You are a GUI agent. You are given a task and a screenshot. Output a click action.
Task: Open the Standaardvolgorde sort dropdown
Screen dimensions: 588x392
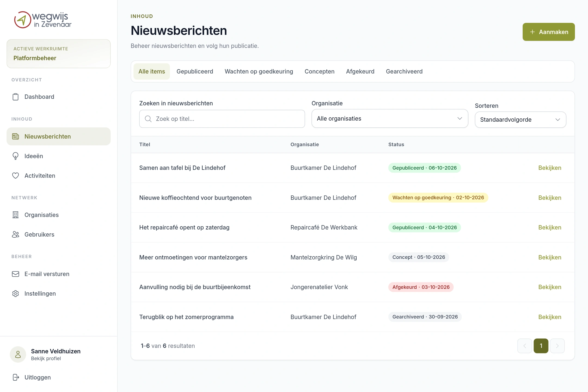(x=520, y=120)
